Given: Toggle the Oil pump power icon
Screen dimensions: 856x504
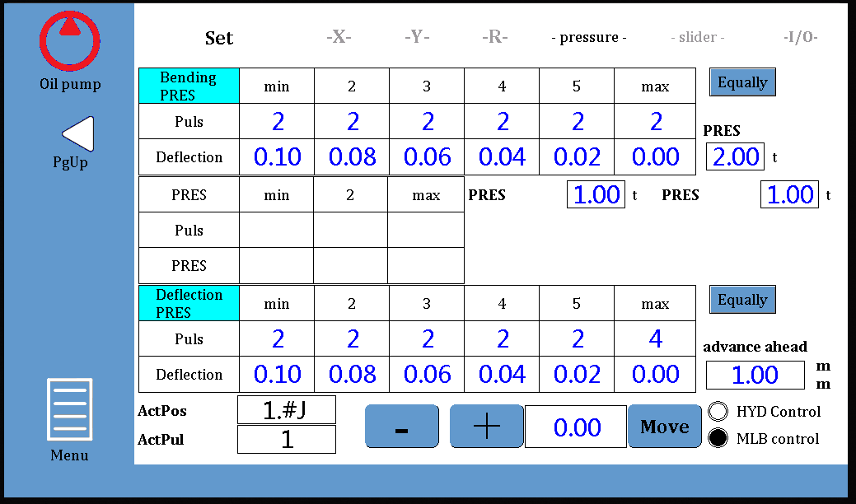Looking at the screenshot, I should point(69,40).
